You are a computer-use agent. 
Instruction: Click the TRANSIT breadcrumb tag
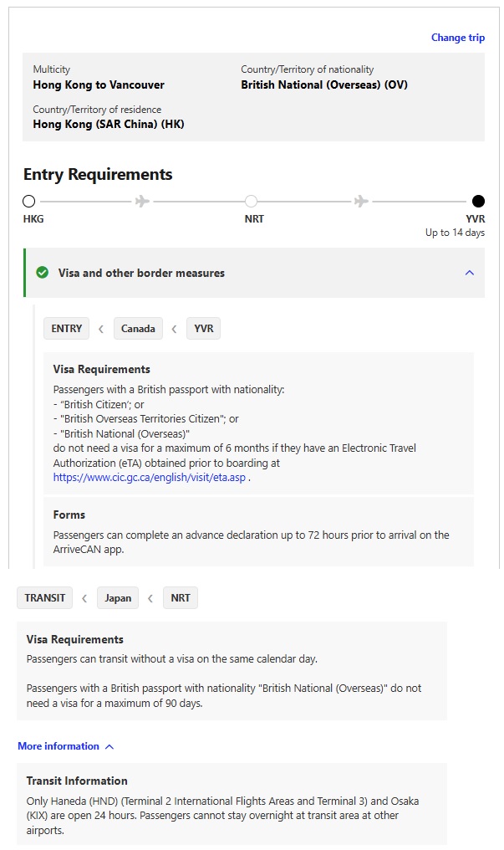pos(44,598)
